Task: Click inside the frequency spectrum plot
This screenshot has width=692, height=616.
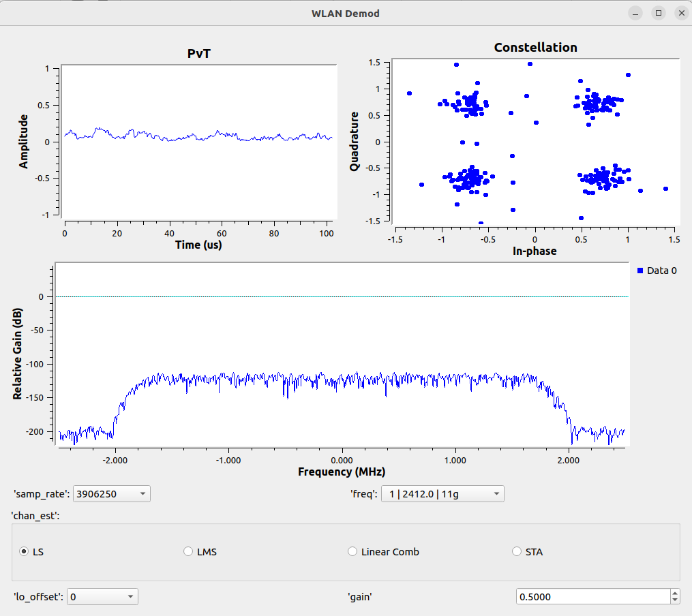Action: 342,354
